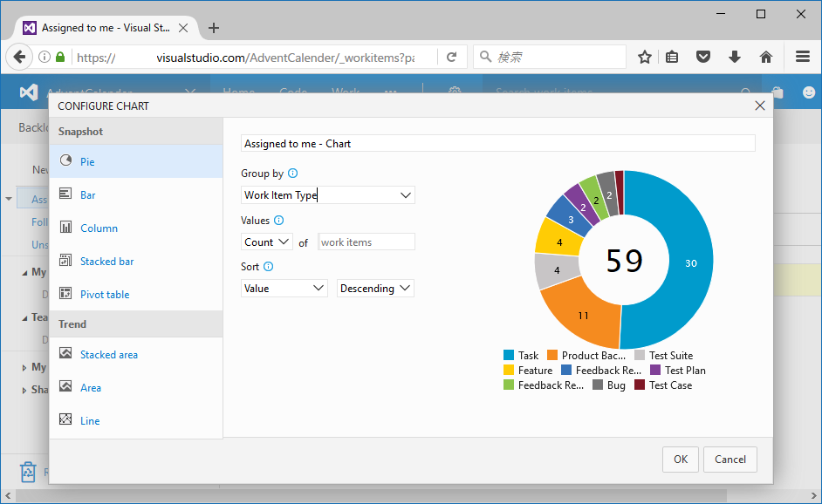
Task: Click the green padlock security icon
Action: click(x=60, y=57)
